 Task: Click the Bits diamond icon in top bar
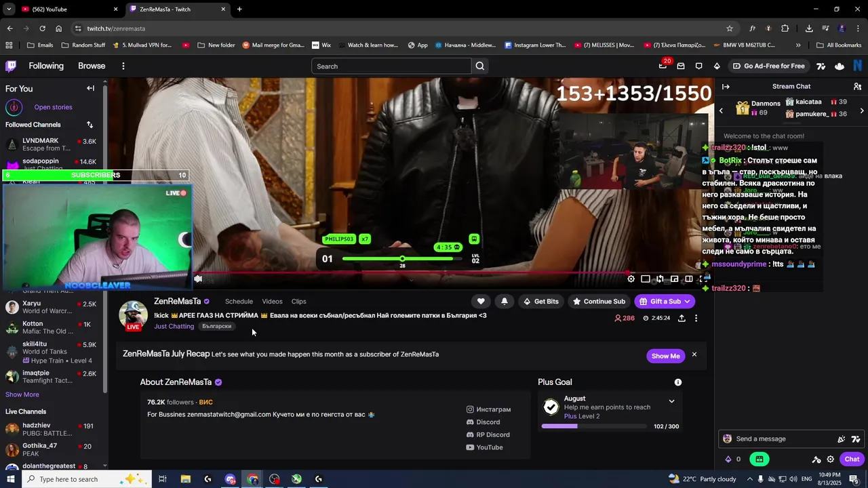coord(717,66)
